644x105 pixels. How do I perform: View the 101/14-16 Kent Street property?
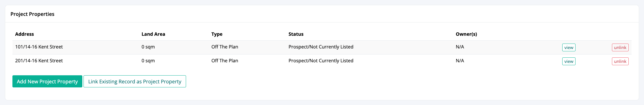[569, 47]
